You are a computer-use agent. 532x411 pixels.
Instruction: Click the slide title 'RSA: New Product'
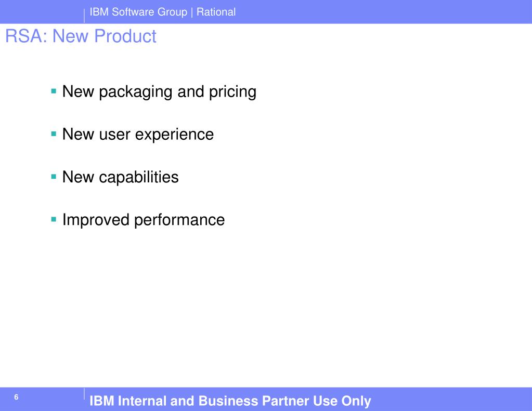[x=81, y=36]
